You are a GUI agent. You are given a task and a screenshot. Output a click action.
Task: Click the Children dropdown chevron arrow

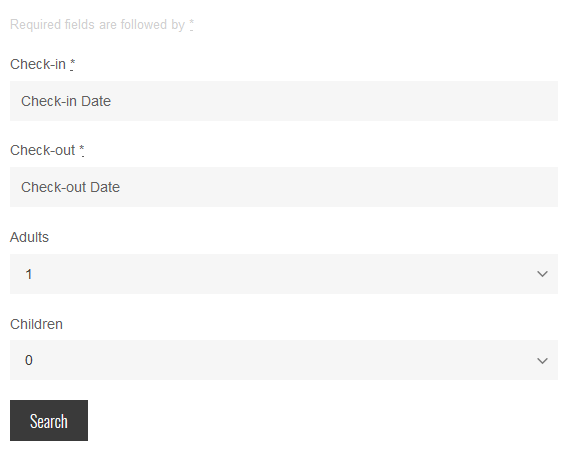pos(542,360)
